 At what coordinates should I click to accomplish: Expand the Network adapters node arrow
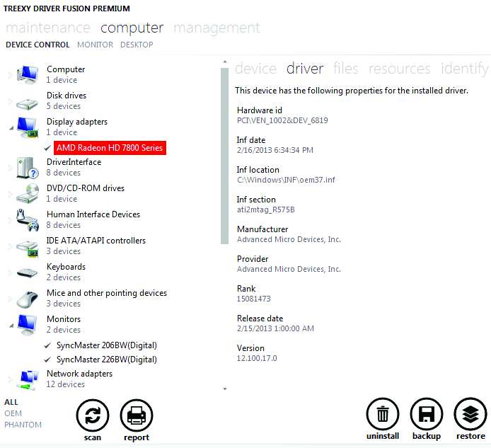[10, 379]
